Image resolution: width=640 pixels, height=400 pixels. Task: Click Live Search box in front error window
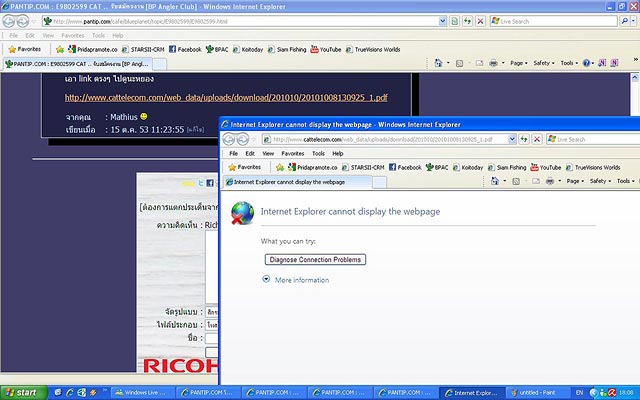593,140
